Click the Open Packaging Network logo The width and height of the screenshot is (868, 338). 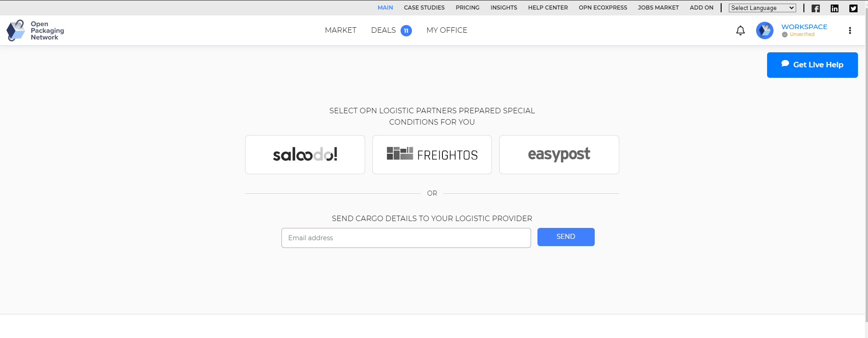[35, 30]
